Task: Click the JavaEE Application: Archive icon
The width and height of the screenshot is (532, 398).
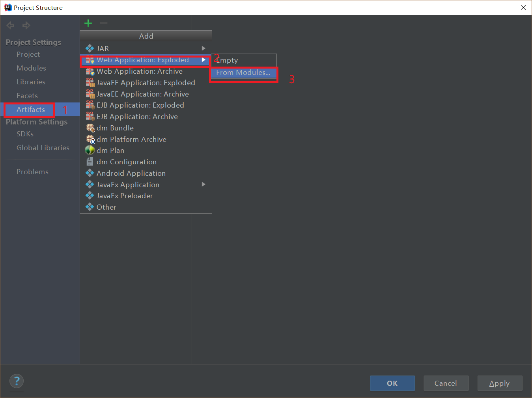Action: 90,94
